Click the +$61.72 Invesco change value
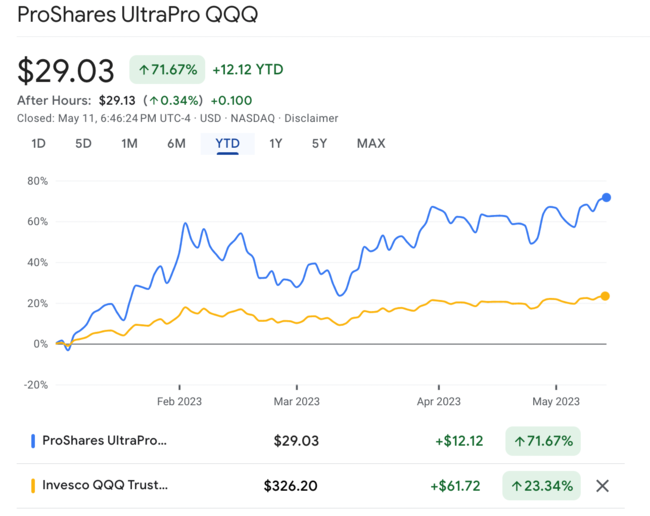 click(455, 486)
